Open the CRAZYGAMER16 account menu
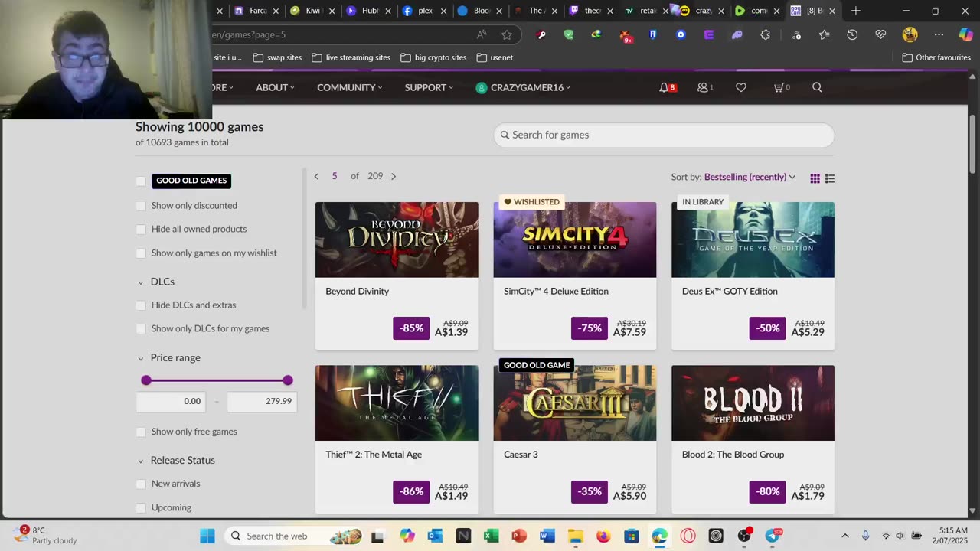 [x=524, y=87]
